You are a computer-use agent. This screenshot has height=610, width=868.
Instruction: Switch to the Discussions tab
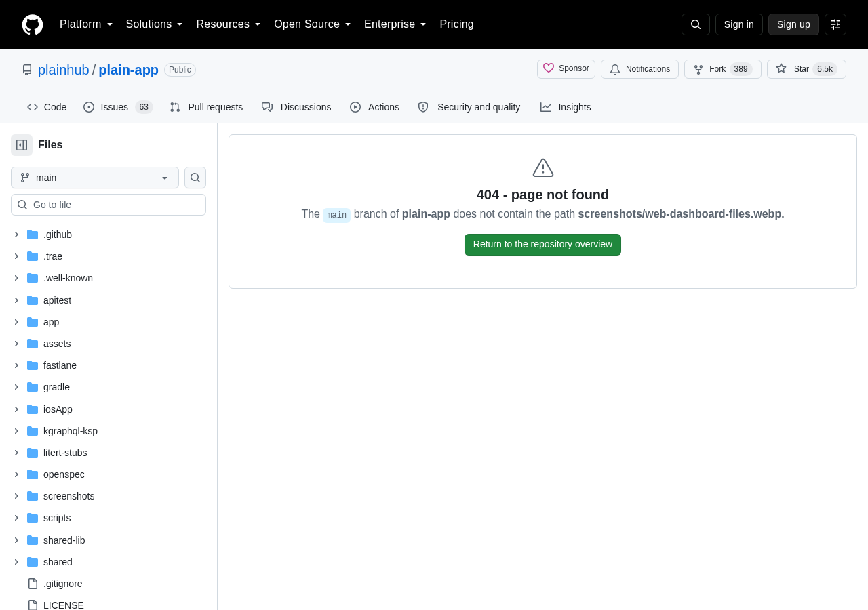(x=296, y=107)
